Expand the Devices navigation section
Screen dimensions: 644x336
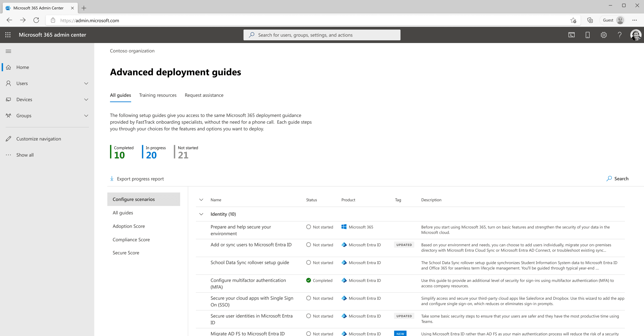click(x=86, y=100)
